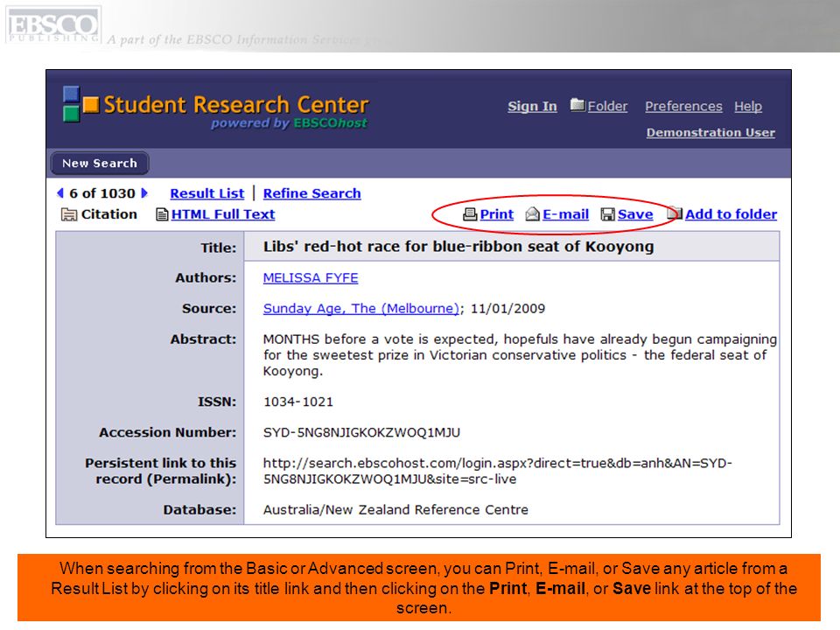This screenshot has height=630, width=840.
Task: Click the date 11/01/2009
Action: pyautogui.click(x=507, y=309)
